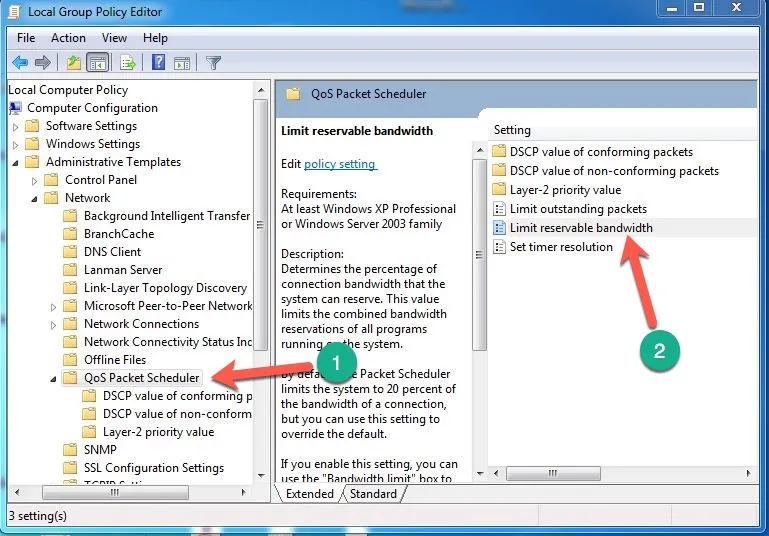Click the DSCP value of non-conforming packets folder icon in list
Viewport: 769px width, 536px height.
coord(499,171)
